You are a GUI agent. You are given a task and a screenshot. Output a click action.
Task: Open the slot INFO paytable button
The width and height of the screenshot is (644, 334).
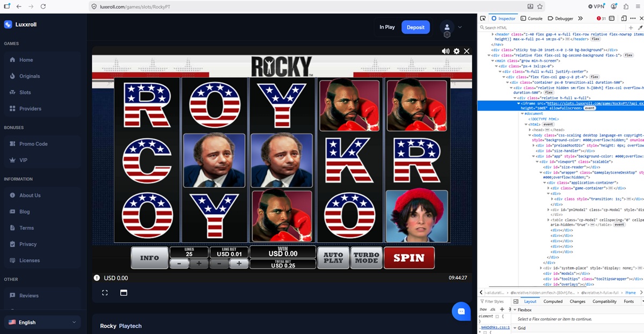(150, 258)
